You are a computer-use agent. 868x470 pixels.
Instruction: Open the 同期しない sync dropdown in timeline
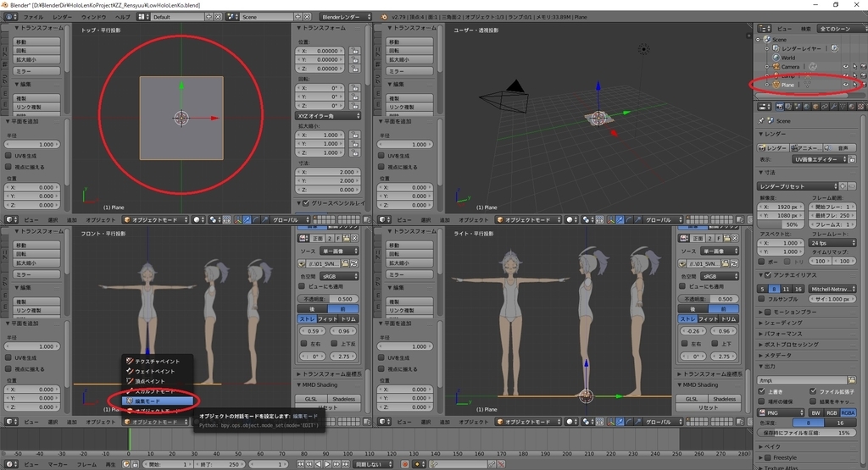374,464
